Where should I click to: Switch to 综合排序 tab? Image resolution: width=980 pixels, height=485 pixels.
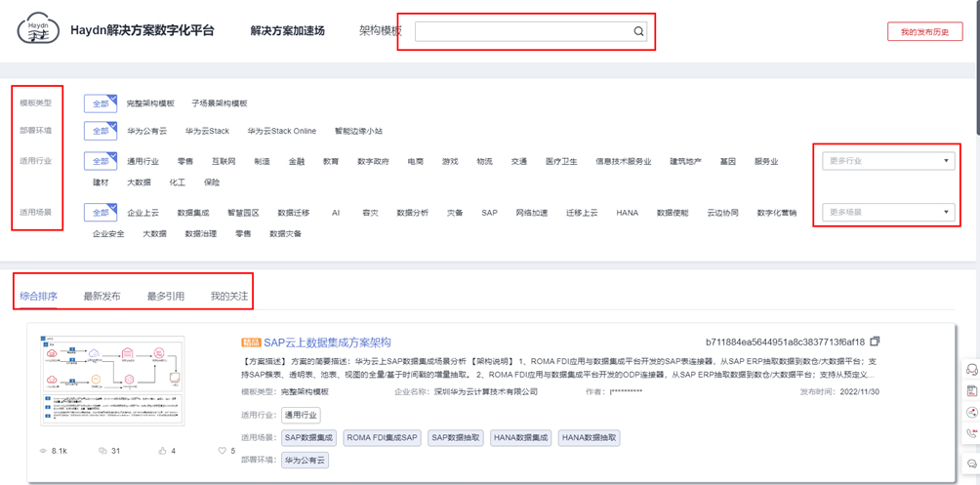click(x=39, y=296)
